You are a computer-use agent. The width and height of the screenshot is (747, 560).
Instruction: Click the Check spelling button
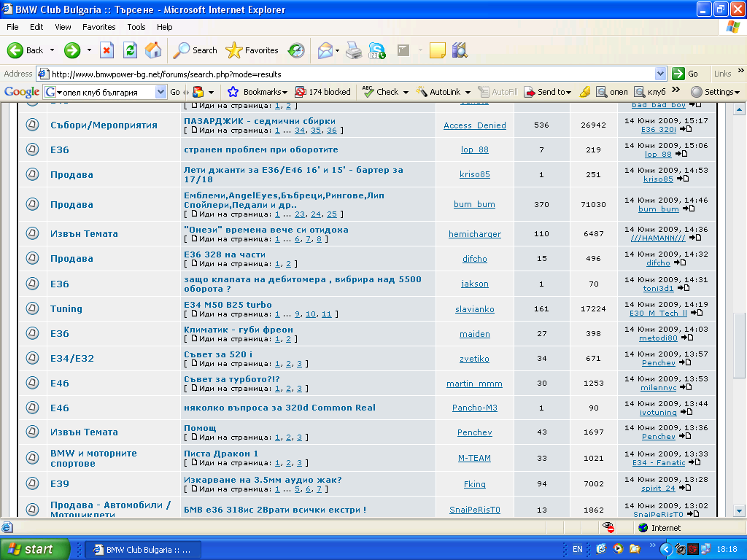click(x=381, y=92)
